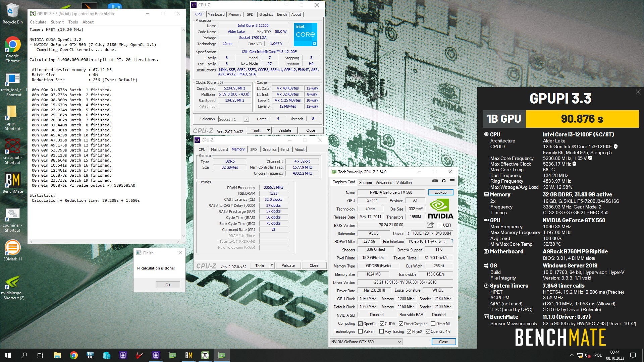Click the Lookup button in GPU-Z
Image resolution: width=644 pixels, height=362 pixels.
click(440, 192)
